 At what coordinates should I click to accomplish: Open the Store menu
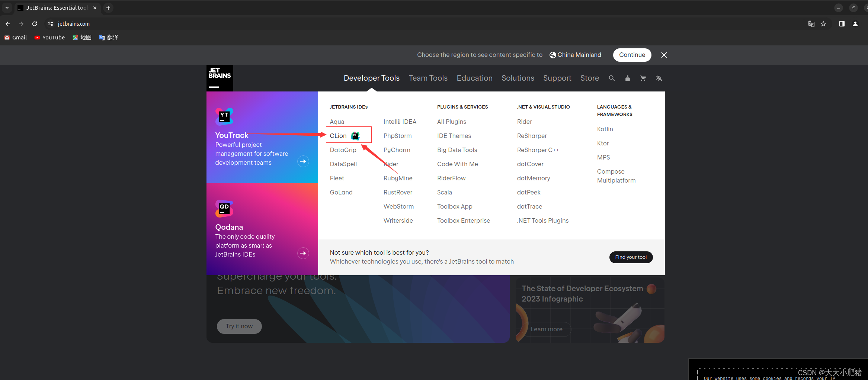click(590, 78)
